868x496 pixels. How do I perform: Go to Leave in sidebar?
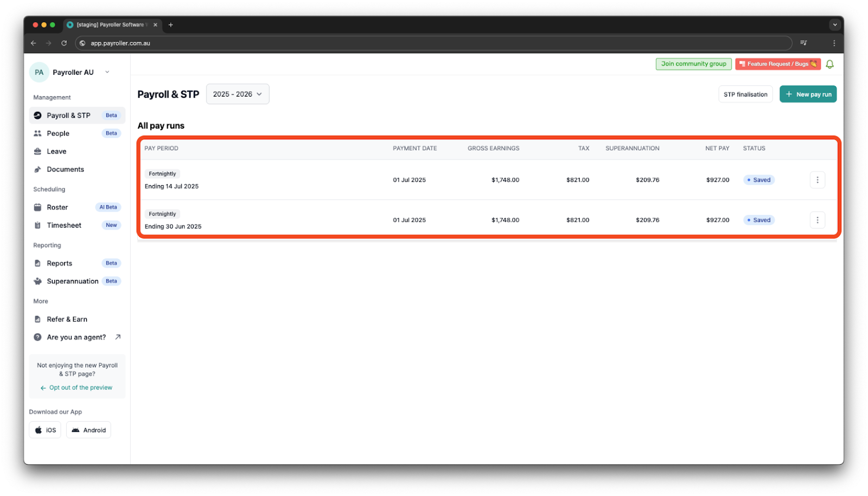point(77,151)
